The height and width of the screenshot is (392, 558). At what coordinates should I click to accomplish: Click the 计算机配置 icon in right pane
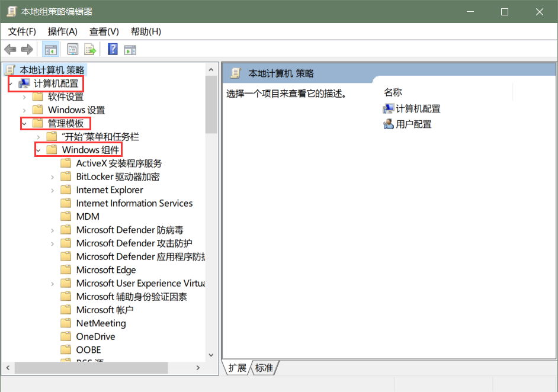click(388, 108)
